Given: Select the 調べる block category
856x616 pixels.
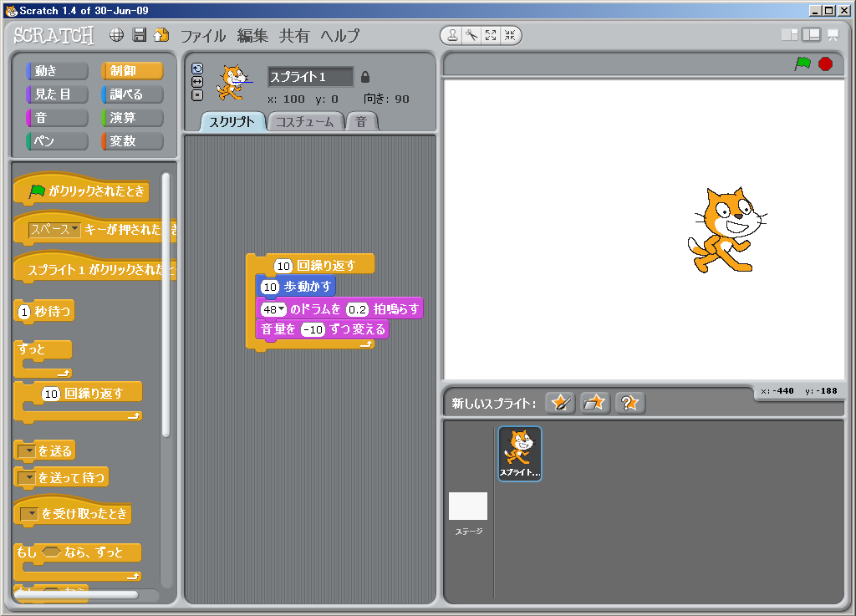Looking at the screenshot, I should [x=132, y=94].
